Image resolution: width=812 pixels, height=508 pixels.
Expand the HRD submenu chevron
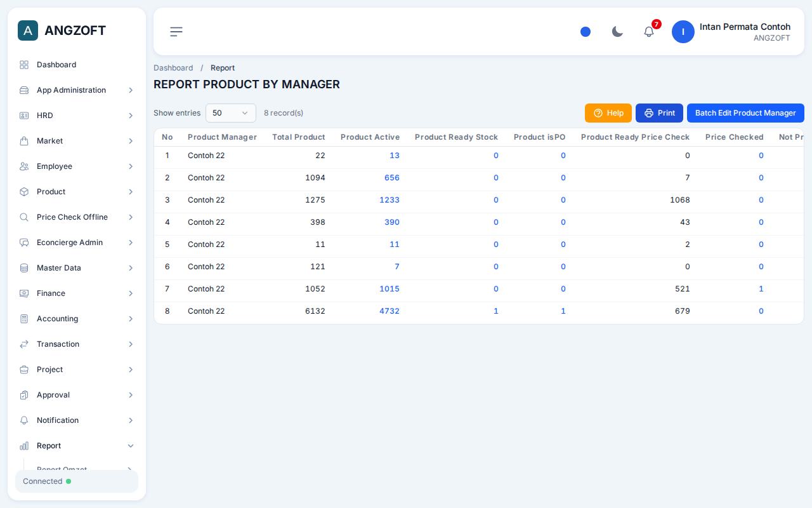point(131,116)
